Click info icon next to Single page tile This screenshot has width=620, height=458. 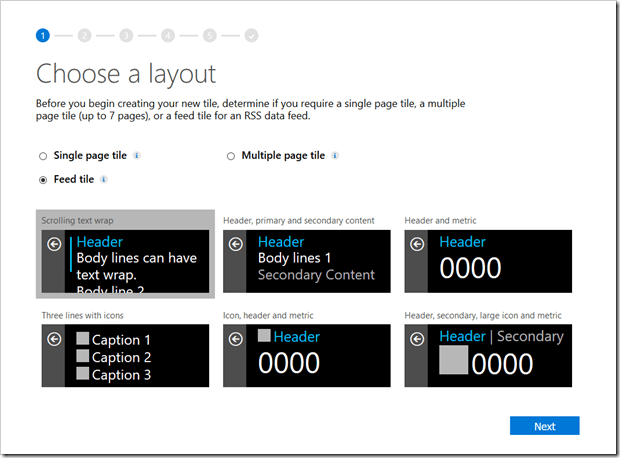click(137, 156)
